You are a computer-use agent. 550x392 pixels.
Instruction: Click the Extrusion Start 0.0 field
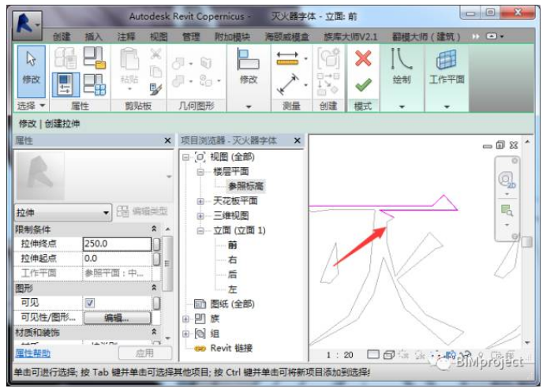[x=117, y=259]
